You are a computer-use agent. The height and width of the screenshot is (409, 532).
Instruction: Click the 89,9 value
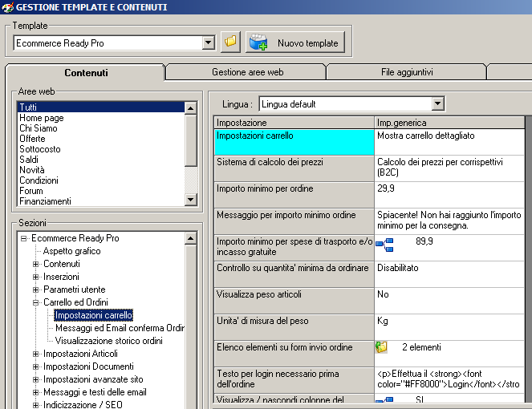tap(424, 241)
